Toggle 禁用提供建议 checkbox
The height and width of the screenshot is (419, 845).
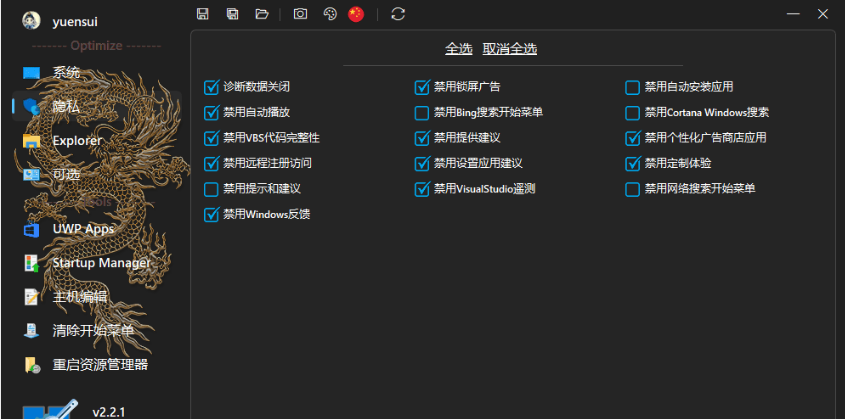[422, 138]
